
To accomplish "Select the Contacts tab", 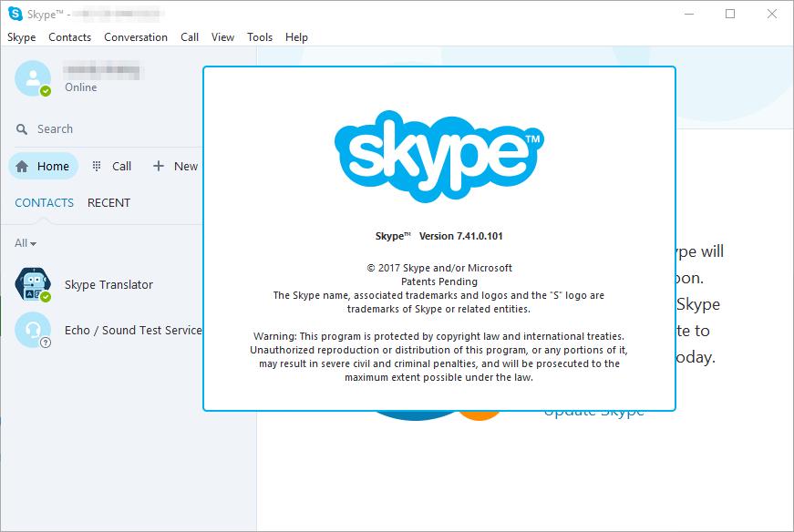I will pos(44,202).
